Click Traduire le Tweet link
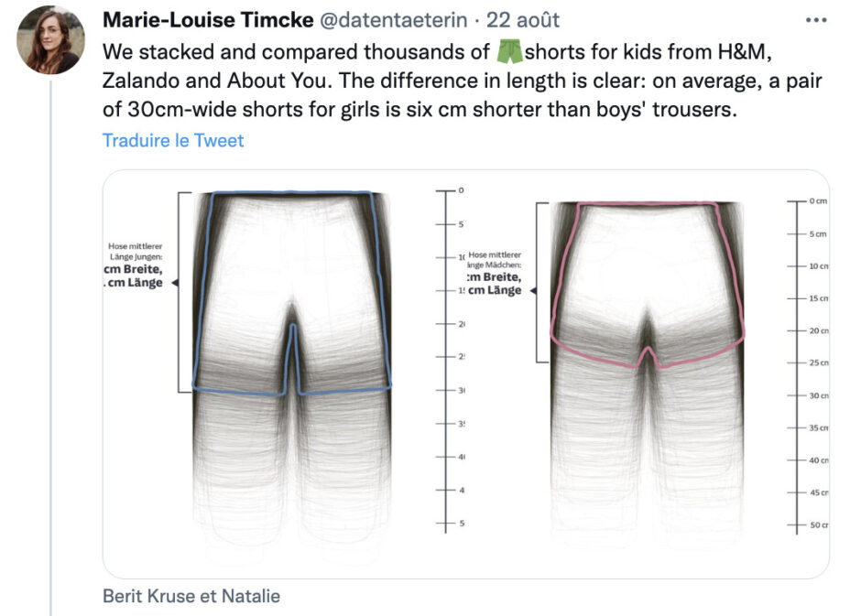The height and width of the screenshot is (616, 850). pyautogui.click(x=173, y=140)
